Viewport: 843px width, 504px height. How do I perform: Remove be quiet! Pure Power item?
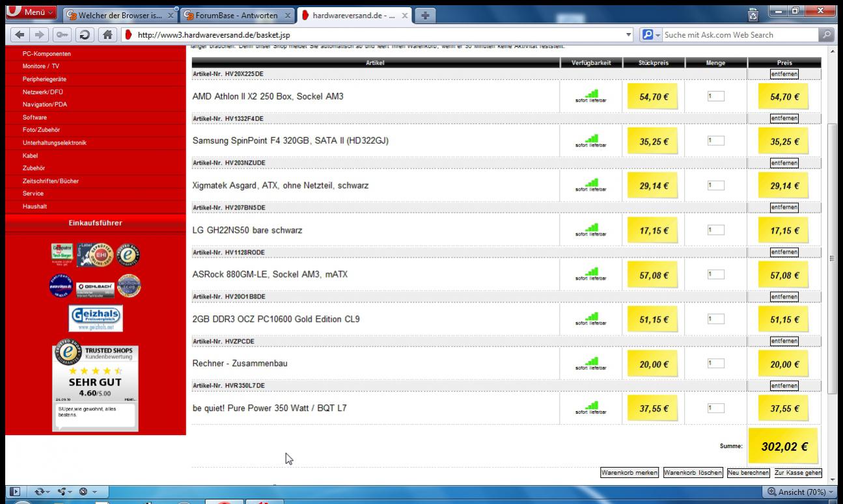point(784,386)
